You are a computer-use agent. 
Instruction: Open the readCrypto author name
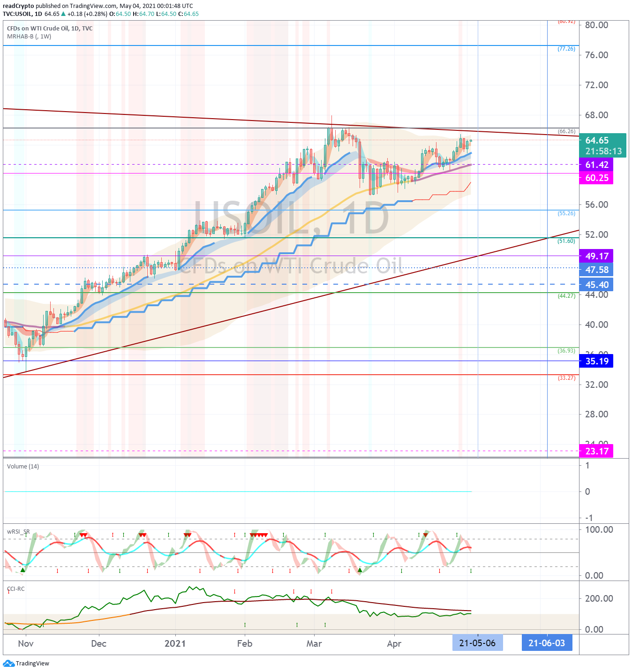pos(18,6)
